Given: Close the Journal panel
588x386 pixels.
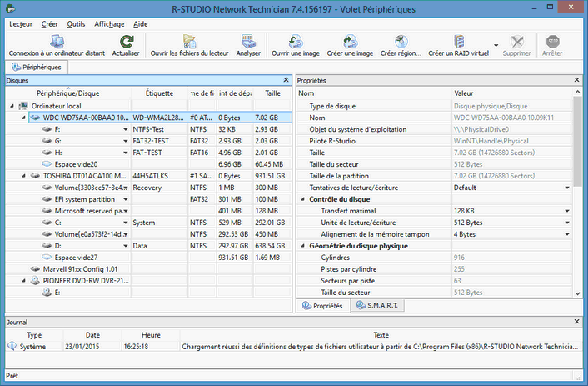Looking at the screenshot, I should [576, 322].
